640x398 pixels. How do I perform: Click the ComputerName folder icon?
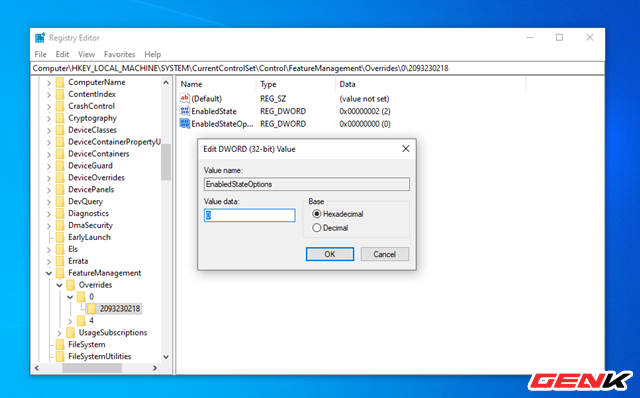pos(60,82)
